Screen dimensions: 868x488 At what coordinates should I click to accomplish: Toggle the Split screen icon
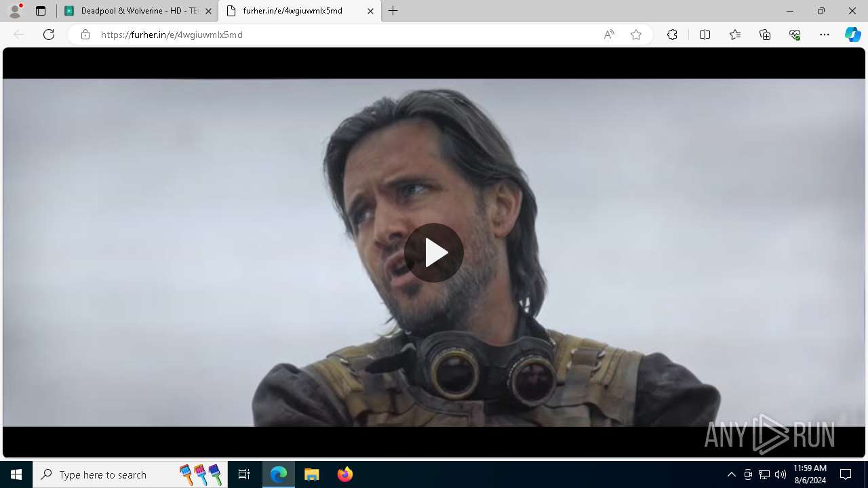click(705, 35)
